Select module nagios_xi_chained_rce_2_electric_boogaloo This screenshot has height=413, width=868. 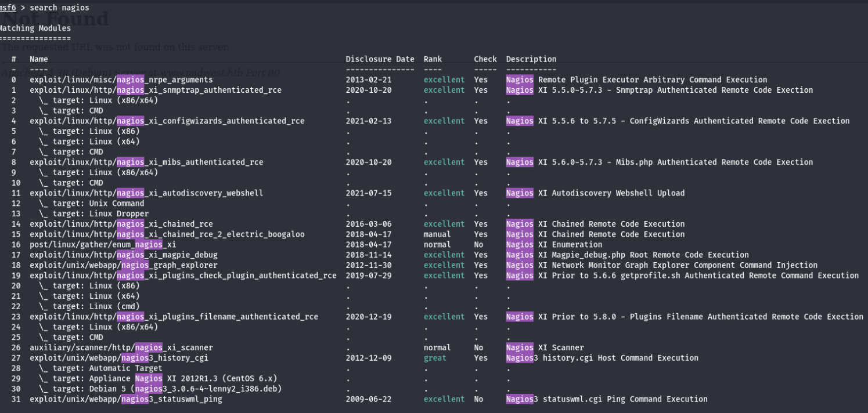167,234
